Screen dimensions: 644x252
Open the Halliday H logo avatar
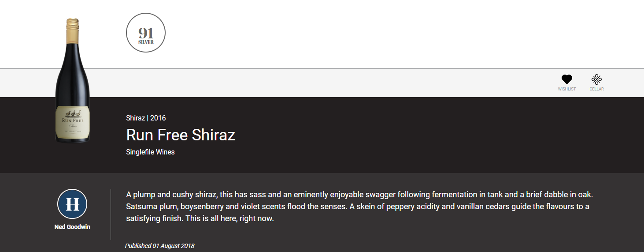pos(72,204)
